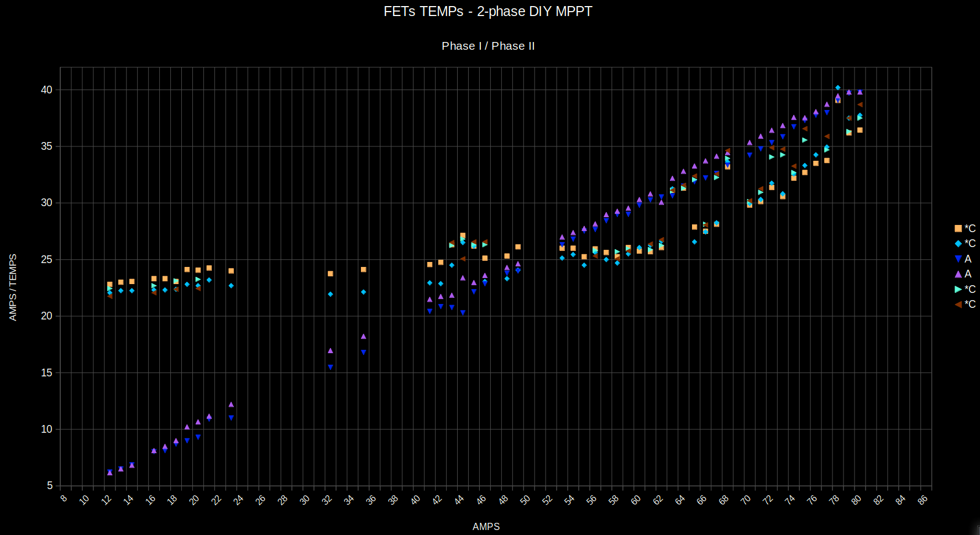Click the x-axis label 68
This screenshot has width=980, height=535.
pos(725,500)
